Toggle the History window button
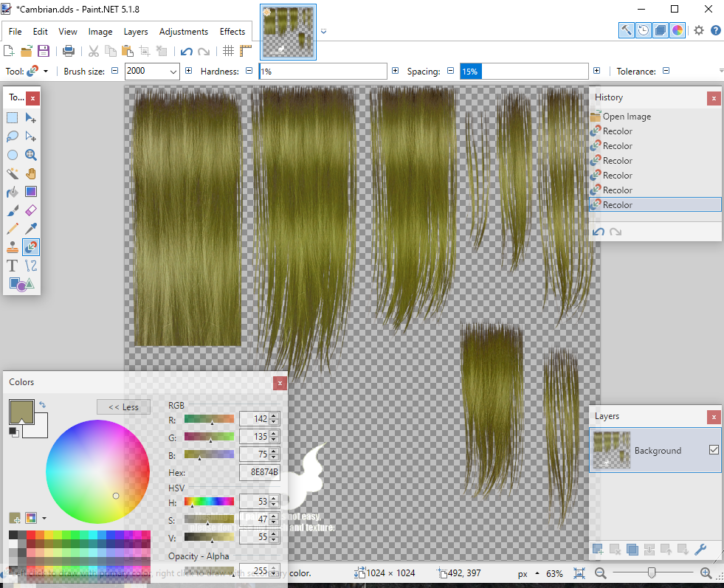This screenshot has width=724, height=588. (x=644, y=30)
